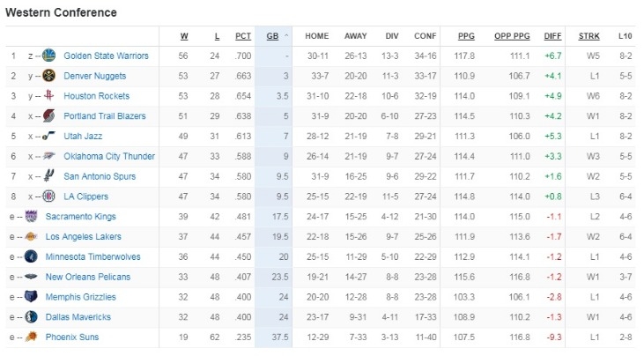644x356 pixels.
Task: Open the Oklahoma City Thunder team link
Action: [x=109, y=156]
